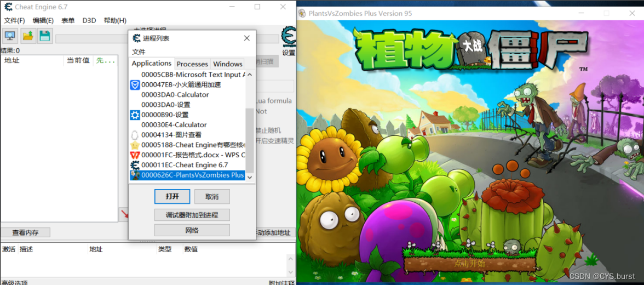Click the shield icon beside 小火箭通用加速

pyautogui.click(x=135, y=85)
